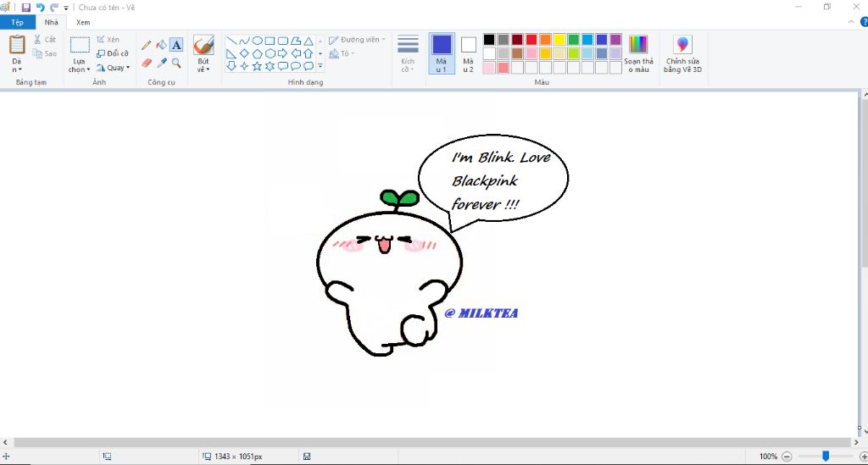Choose the Right arrow shape

pos(282,53)
